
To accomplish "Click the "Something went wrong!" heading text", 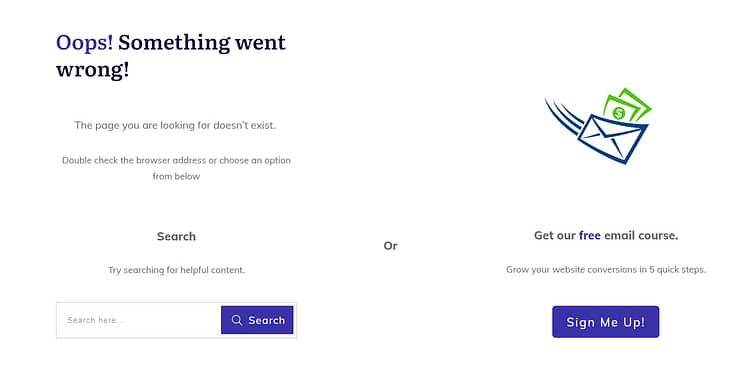I will point(171,56).
